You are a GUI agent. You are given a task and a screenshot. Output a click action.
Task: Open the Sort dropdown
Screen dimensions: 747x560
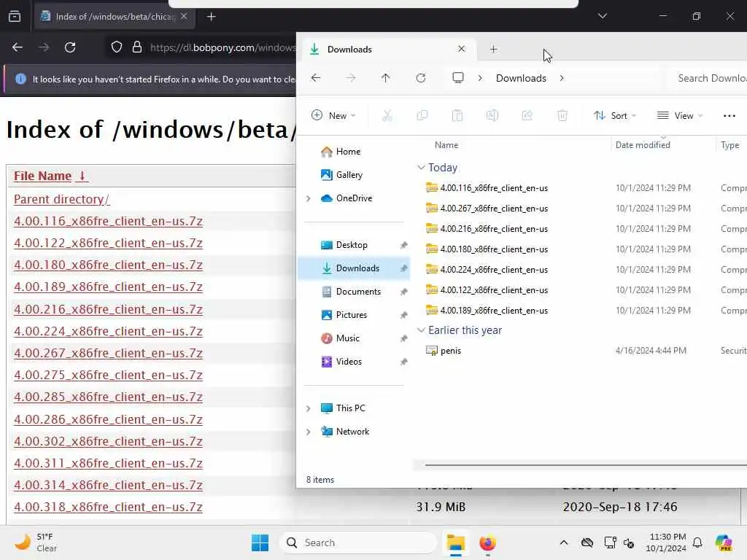point(615,115)
